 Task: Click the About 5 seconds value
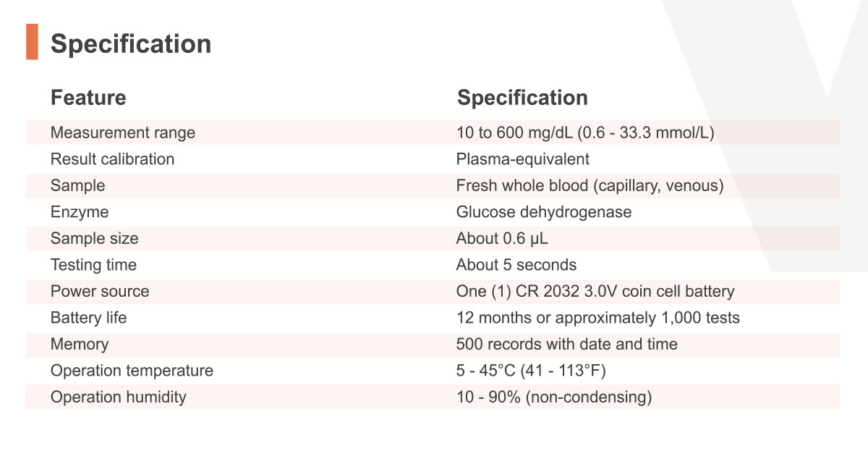(516, 265)
